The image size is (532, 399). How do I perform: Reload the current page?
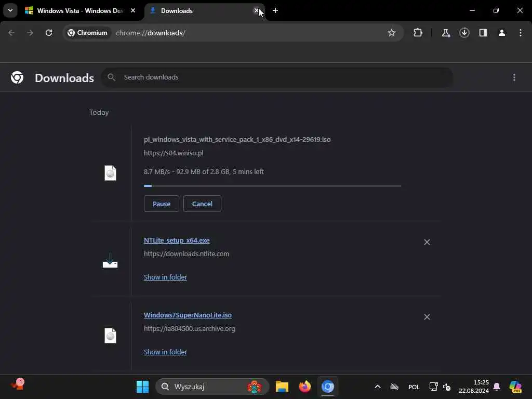coord(49,33)
